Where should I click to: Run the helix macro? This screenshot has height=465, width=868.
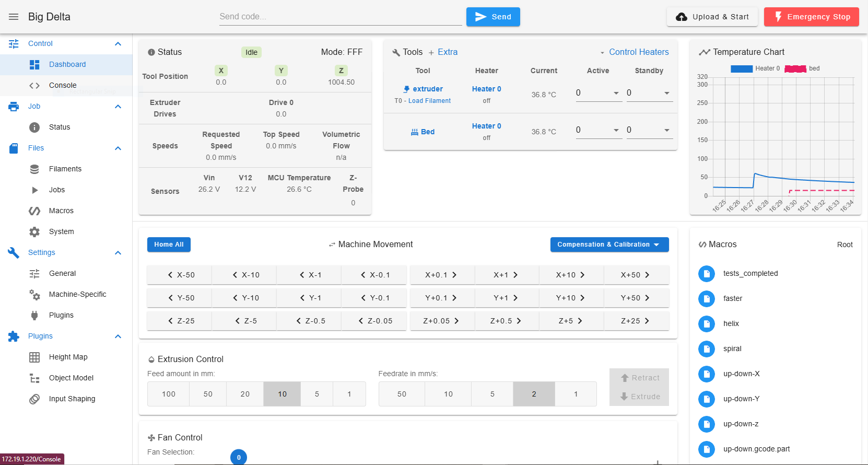(776, 323)
